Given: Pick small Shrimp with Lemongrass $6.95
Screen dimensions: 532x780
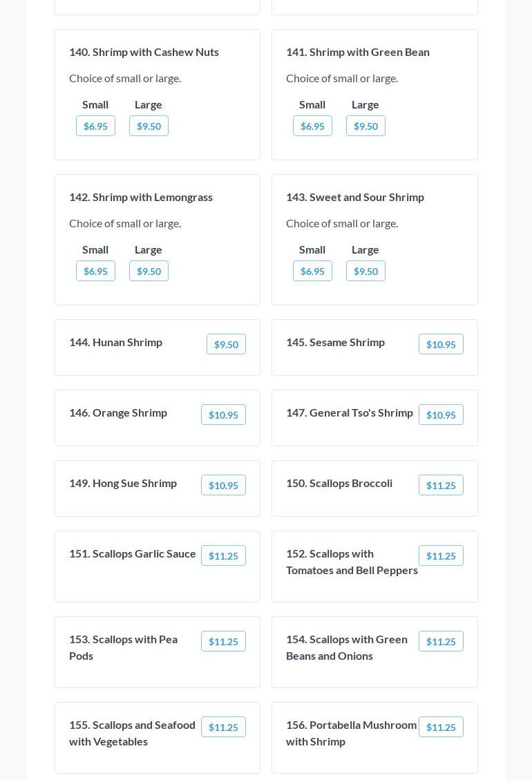Looking at the screenshot, I should point(95,271).
